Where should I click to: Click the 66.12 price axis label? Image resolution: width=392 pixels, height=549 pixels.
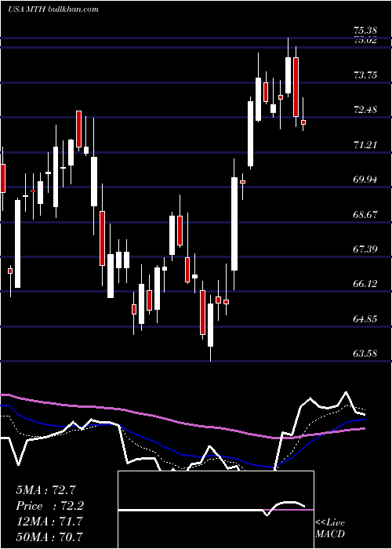[x=366, y=284]
